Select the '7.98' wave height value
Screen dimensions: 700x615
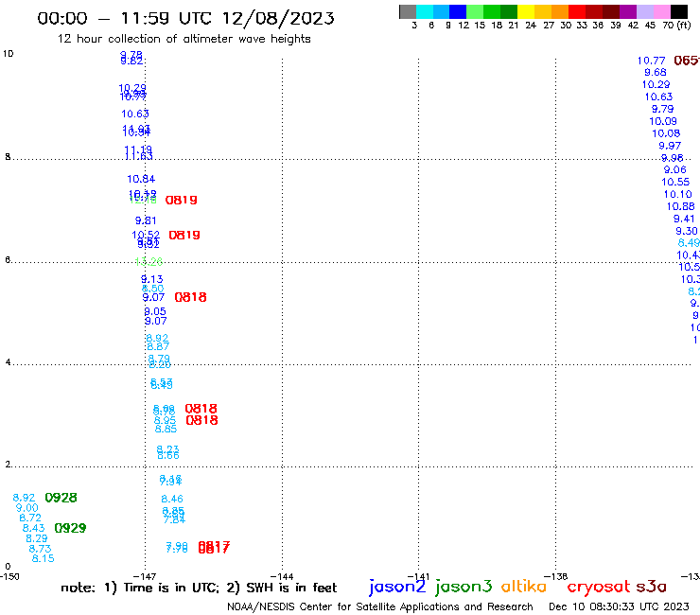(x=177, y=548)
